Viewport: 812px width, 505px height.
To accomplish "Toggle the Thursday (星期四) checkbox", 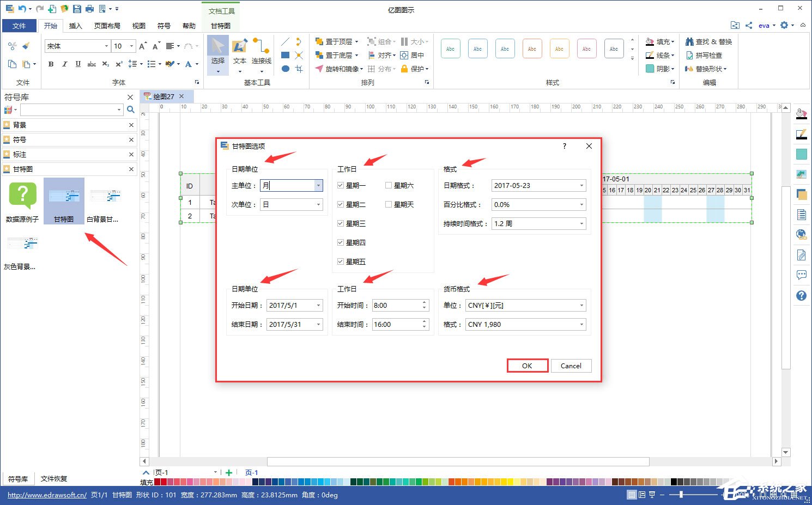I will click(x=340, y=242).
